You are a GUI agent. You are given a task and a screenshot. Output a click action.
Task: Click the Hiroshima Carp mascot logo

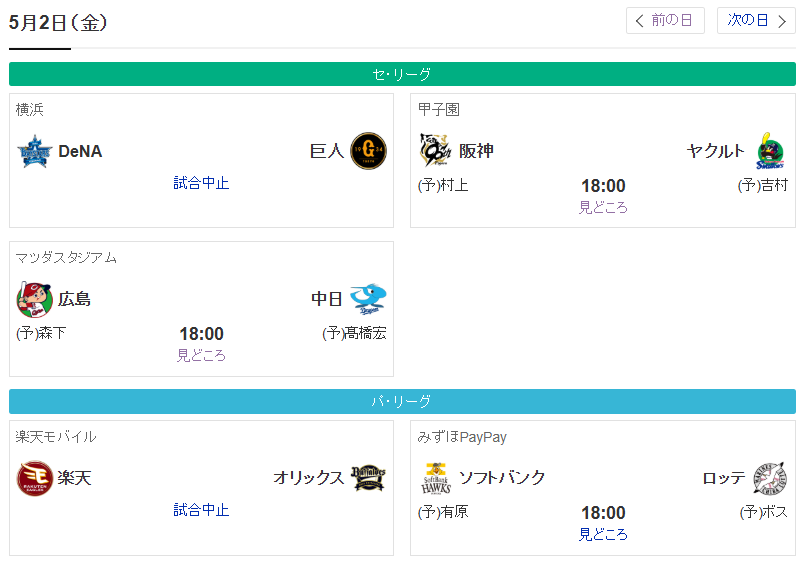[35, 299]
